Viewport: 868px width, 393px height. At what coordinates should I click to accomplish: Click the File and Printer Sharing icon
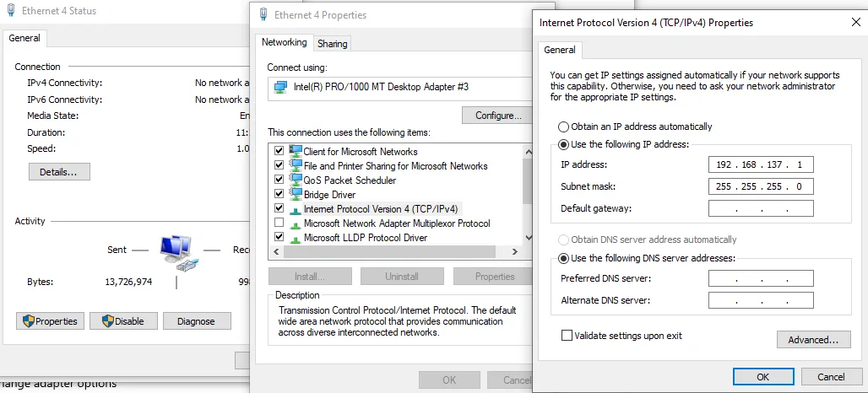[296, 165]
